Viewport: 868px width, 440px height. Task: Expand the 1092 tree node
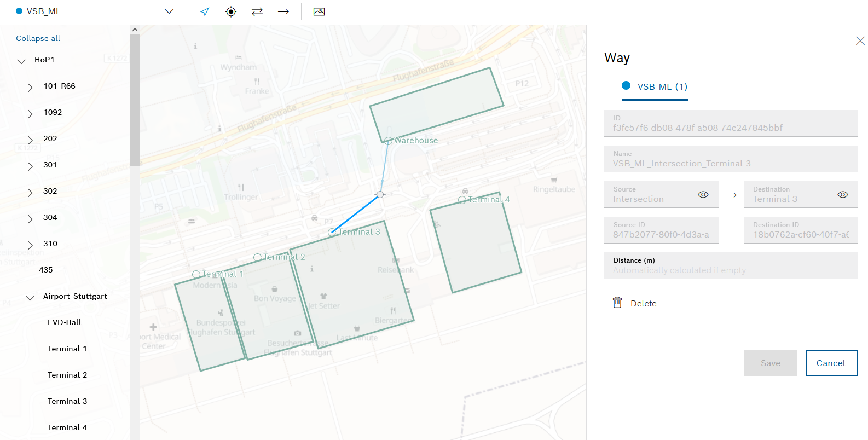point(30,113)
